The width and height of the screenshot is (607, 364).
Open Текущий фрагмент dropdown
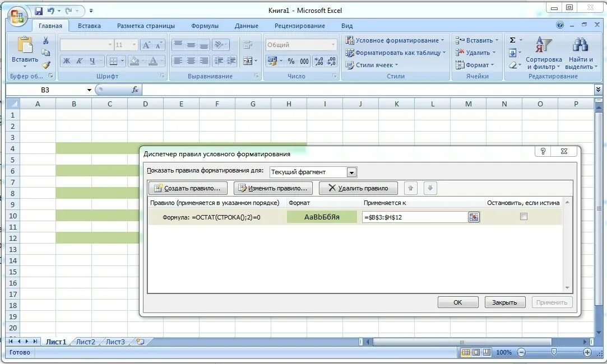pos(351,172)
